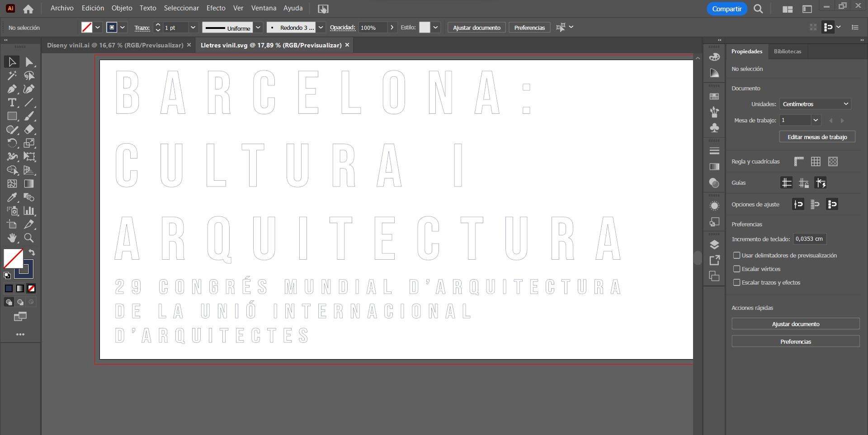Screen dimensions: 868x435
Task: Toggle transparency grid icon
Action: 833,162
